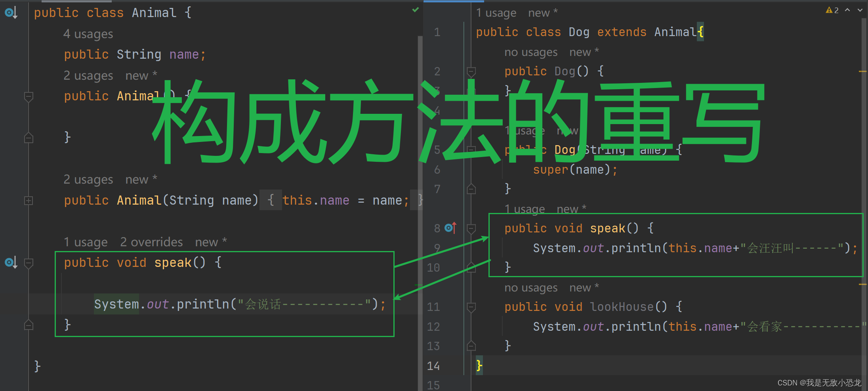This screenshot has width=868, height=391.
Task: Collapse the Animal() no-arg constructor fold marker
Action: [29, 96]
